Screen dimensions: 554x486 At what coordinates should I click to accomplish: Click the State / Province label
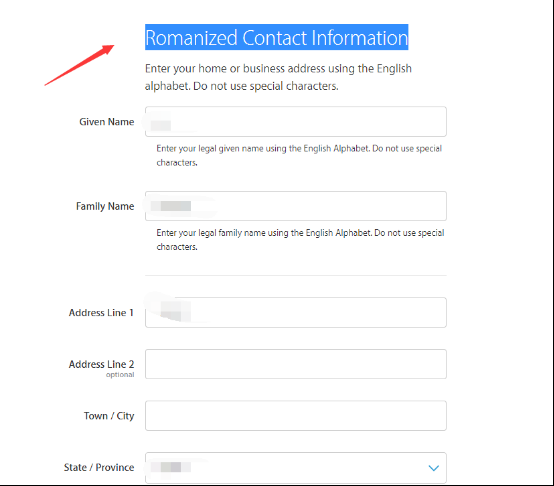[99, 467]
